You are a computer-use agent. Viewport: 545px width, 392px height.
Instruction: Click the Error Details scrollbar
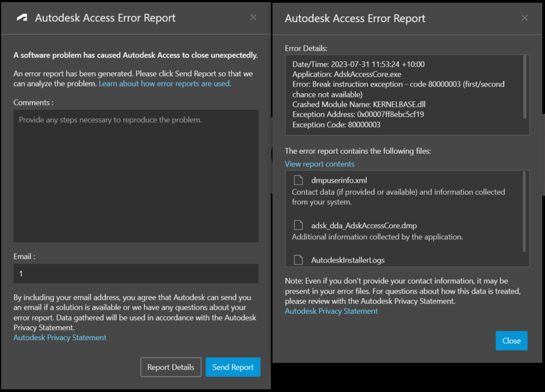pos(524,87)
